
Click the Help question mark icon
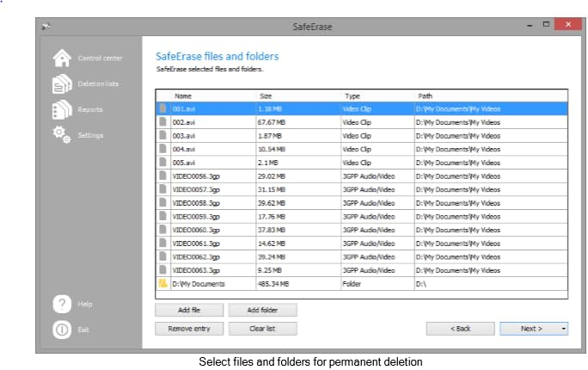pyautogui.click(x=62, y=304)
